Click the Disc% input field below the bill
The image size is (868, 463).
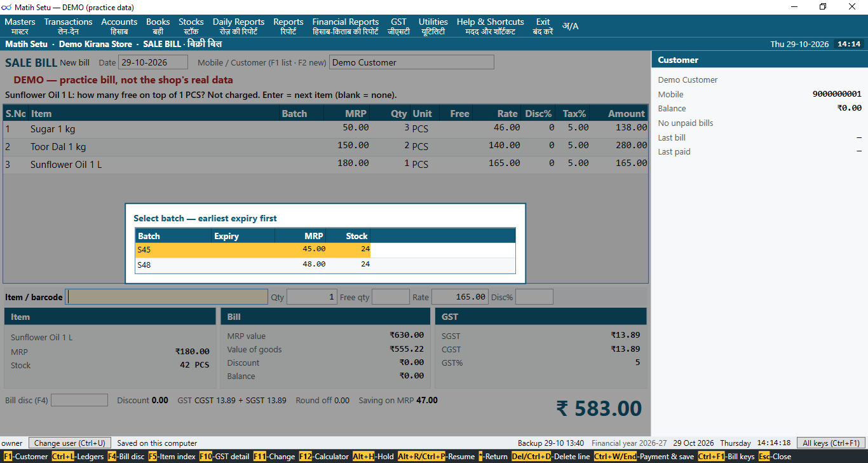(x=534, y=297)
